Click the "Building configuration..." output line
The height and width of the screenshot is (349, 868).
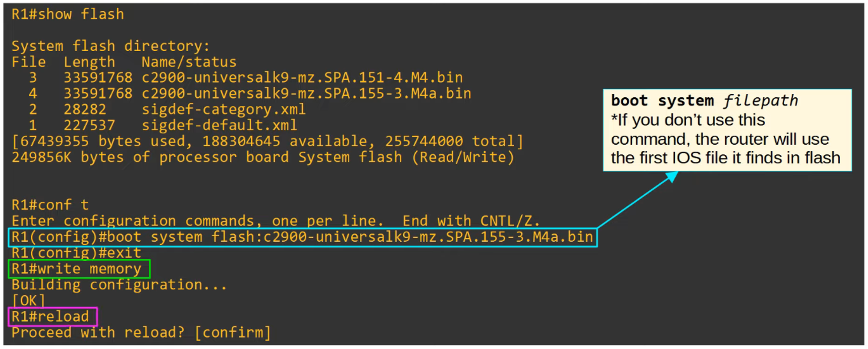(x=119, y=285)
